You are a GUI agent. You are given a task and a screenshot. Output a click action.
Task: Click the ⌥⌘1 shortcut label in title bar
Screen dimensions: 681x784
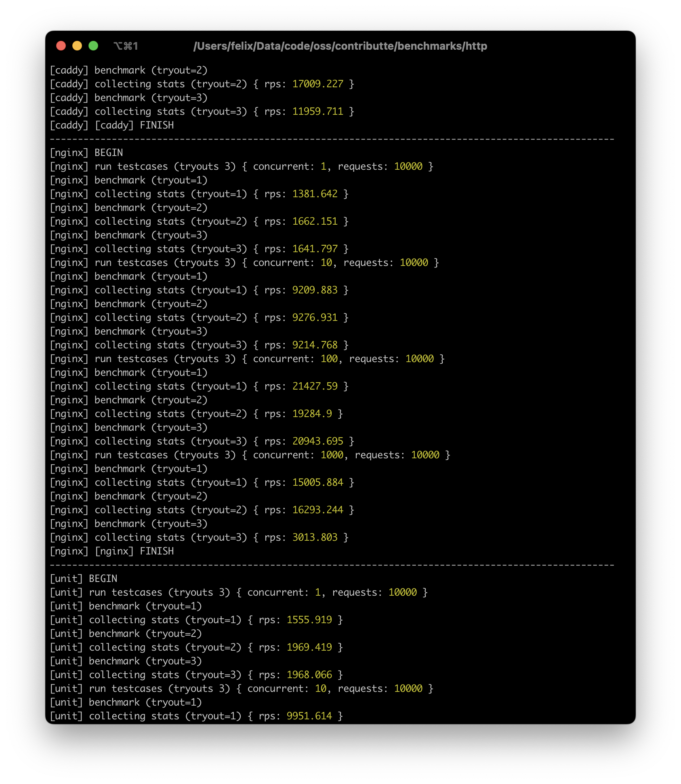(x=126, y=46)
